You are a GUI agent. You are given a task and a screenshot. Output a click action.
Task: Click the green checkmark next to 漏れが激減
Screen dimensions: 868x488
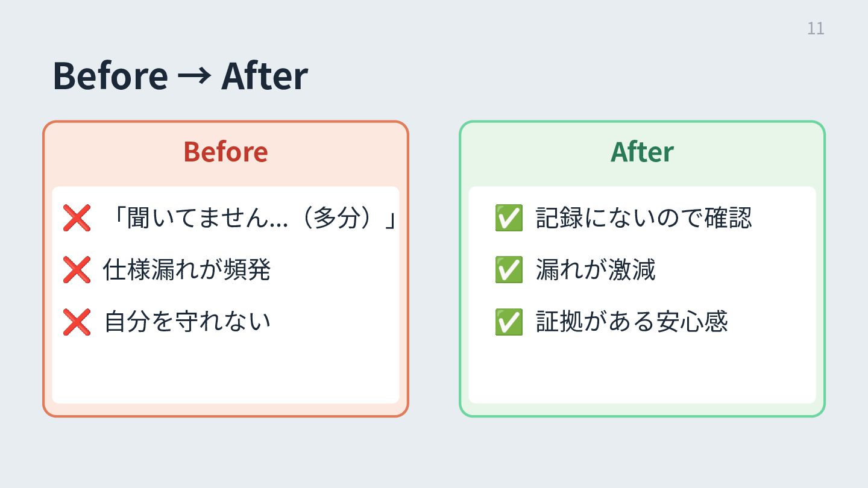(x=508, y=269)
